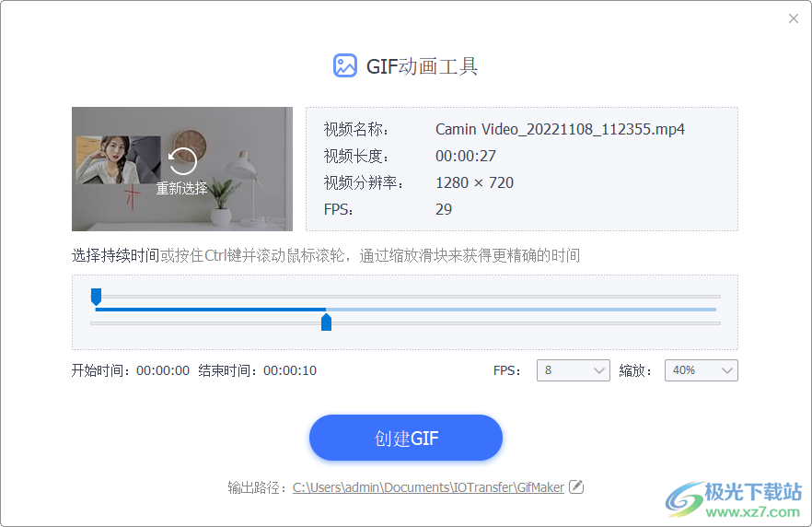
Task: Click the light blue unselected timeline portion
Action: pyautogui.click(x=521, y=310)
